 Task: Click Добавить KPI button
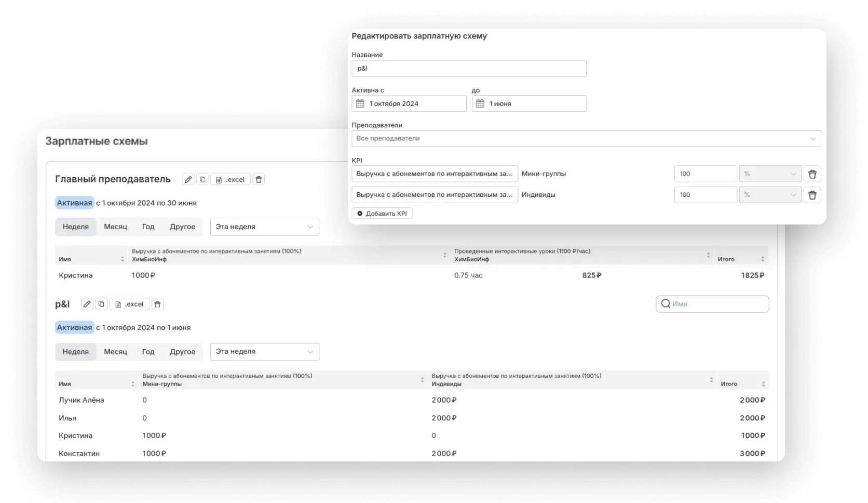(x=382, y=214)
